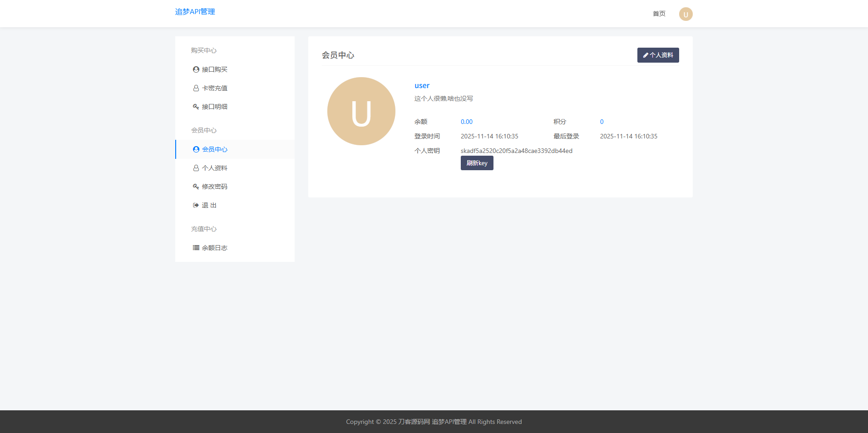Click the small avatar in top navigation
Screen dimensions: 868x433
click(x=686, y=14)
